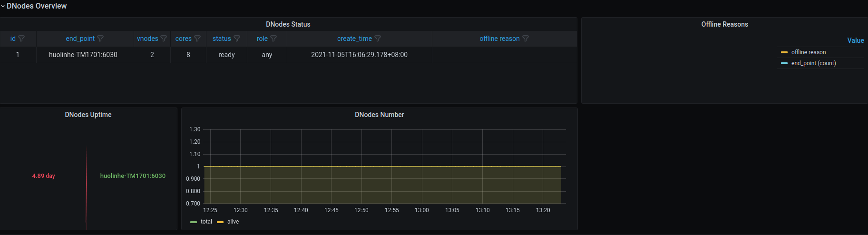Open the role column filter funnel
The width and height of the screenshot is (868, 235).
click(273, 39)
